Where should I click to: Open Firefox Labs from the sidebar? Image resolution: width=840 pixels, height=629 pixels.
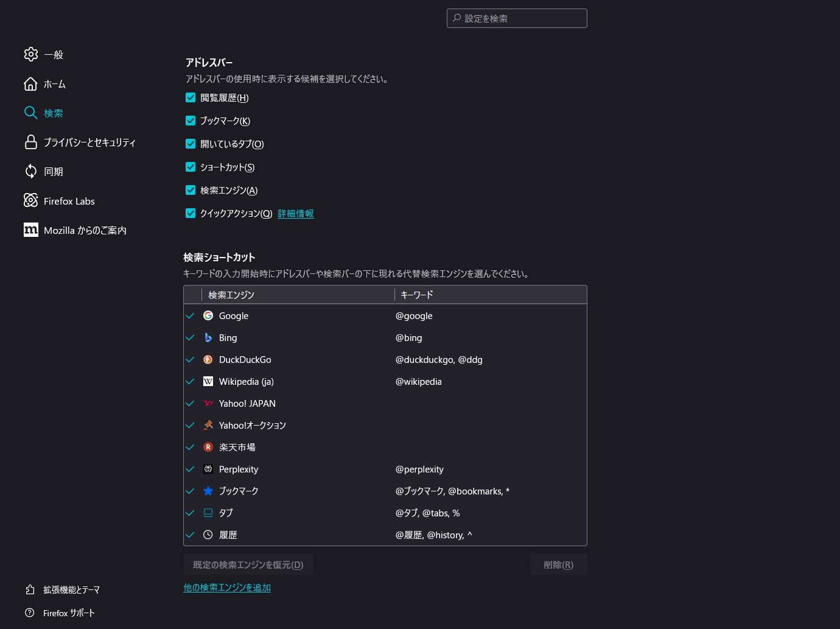69,201
